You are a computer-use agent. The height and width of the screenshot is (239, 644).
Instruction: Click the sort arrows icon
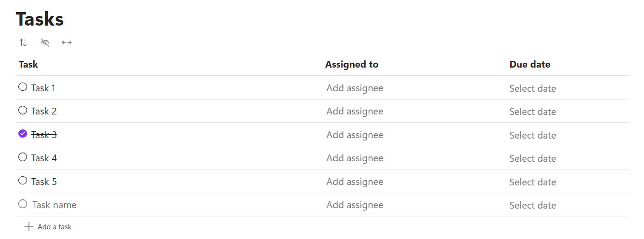[23, 42]
